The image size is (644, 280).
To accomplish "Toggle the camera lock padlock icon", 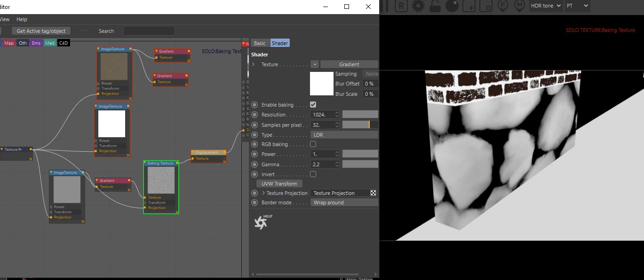I will 435,6.
